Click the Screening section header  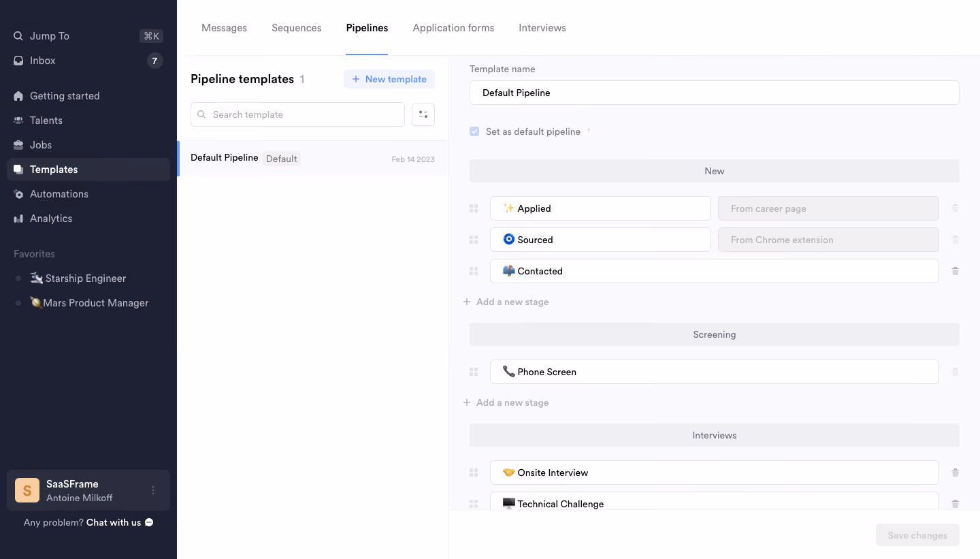pos(715,334)
